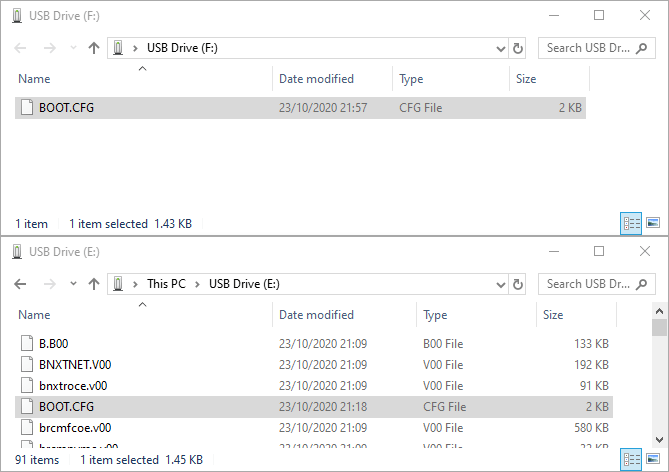Image resolution: width=669 pixels, height=472 pixels.
Task: Click Up arrow in F: drive window
Action: [94, 48]
